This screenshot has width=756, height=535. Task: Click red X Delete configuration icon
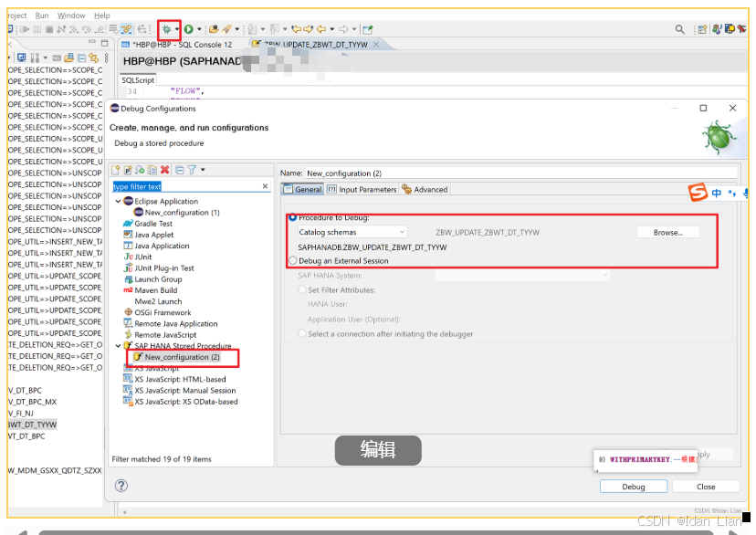point(165,170)
